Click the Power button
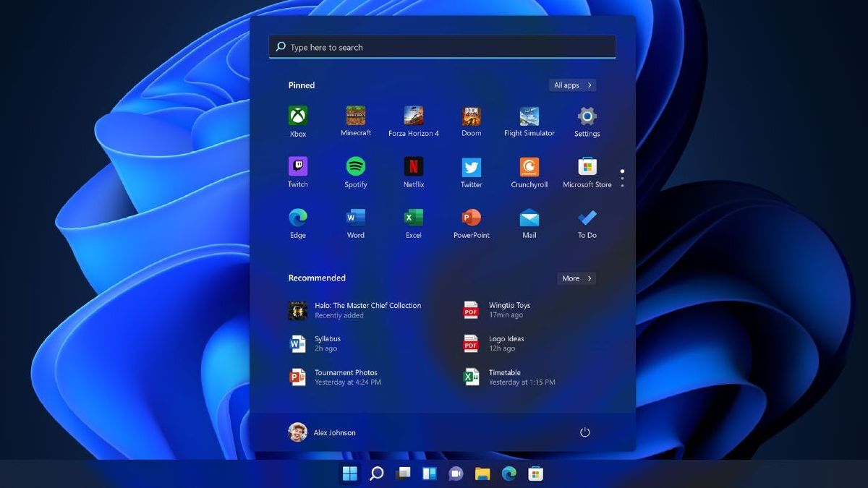The width and height of the screenshot is (868, 488). point(584,432)
